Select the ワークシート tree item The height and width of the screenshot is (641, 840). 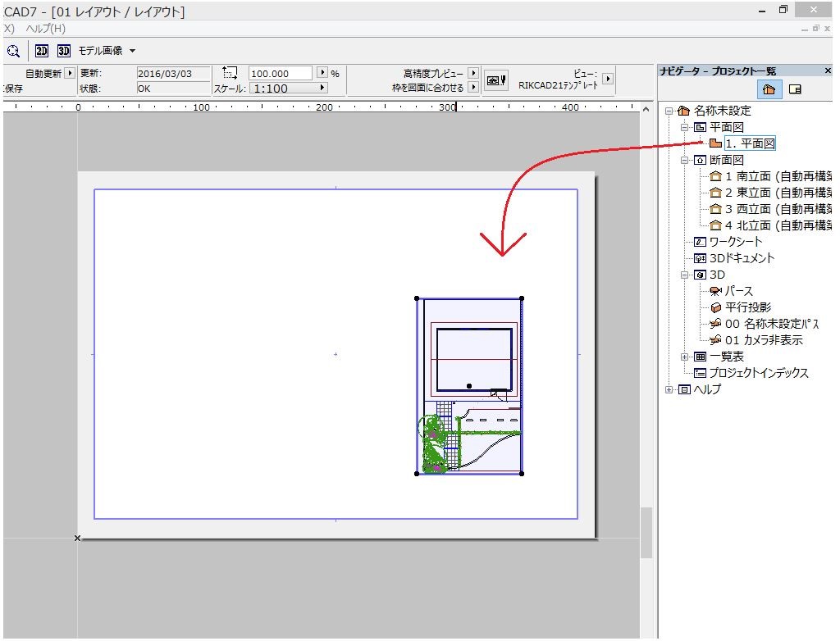736,242
